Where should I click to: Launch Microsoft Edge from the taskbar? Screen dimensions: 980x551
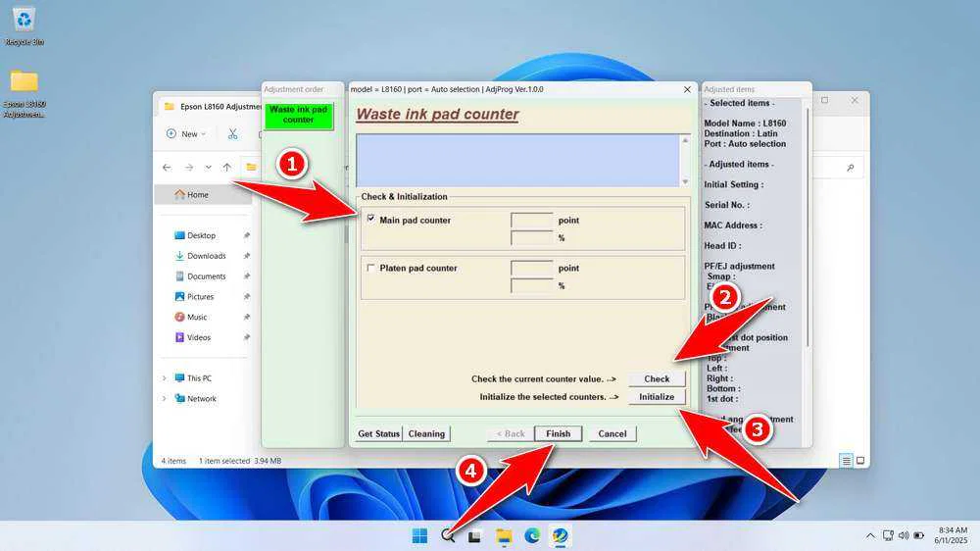point(532,536)
